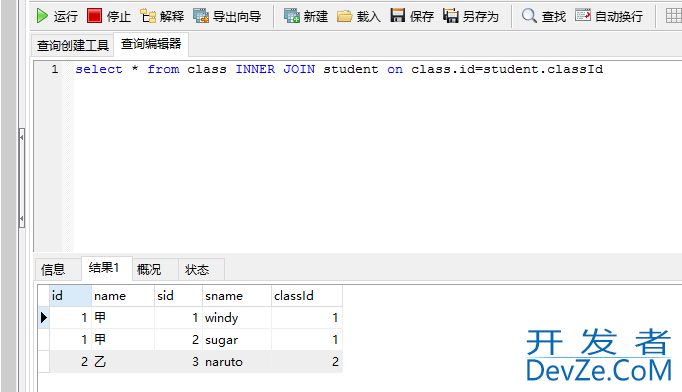
Task: Click the 导出向导 label in the toolbar
Action: (x=237, y=17)
